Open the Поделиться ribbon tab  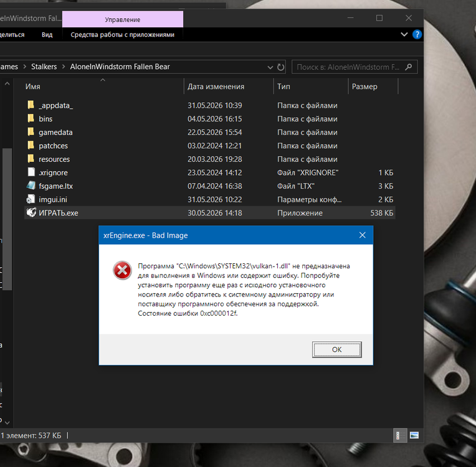pos(12,35)
